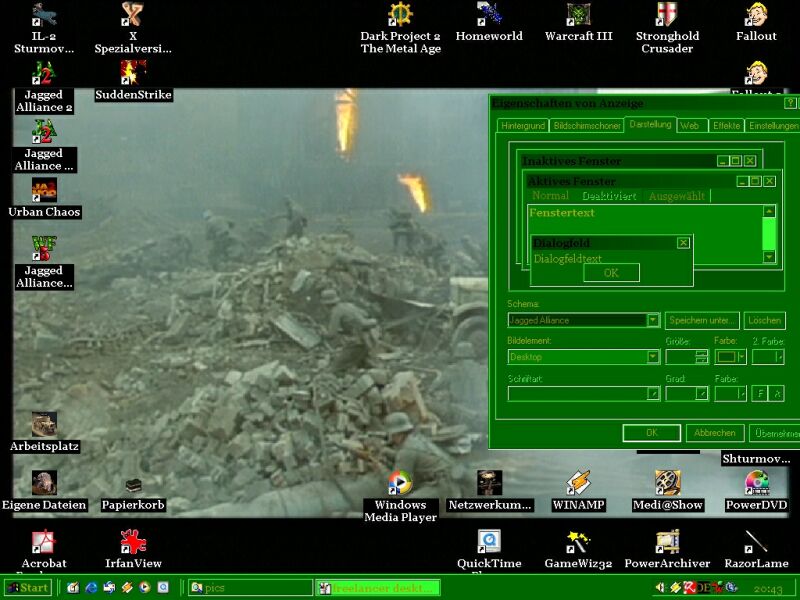The width and height of the screenshot is (800, 600).
Task: Open the Papierkorb recycle bin
Action: click(133, 485)
